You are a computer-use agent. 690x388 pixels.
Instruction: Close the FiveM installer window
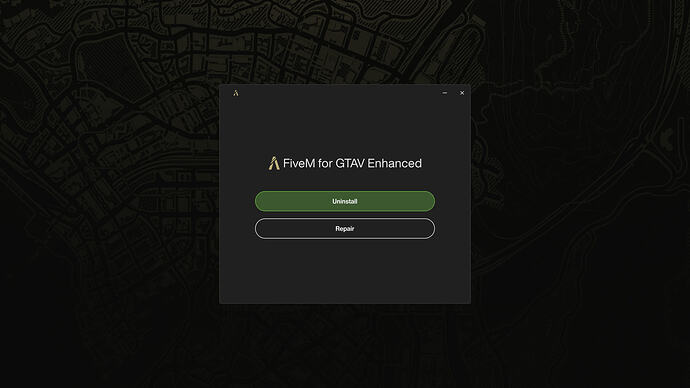point(462,93)
